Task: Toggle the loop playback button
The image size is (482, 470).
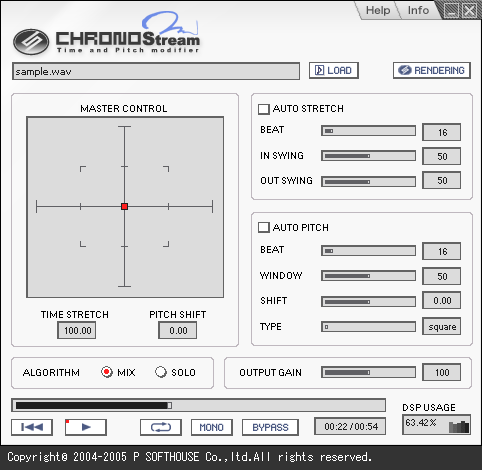Action: 161,427
